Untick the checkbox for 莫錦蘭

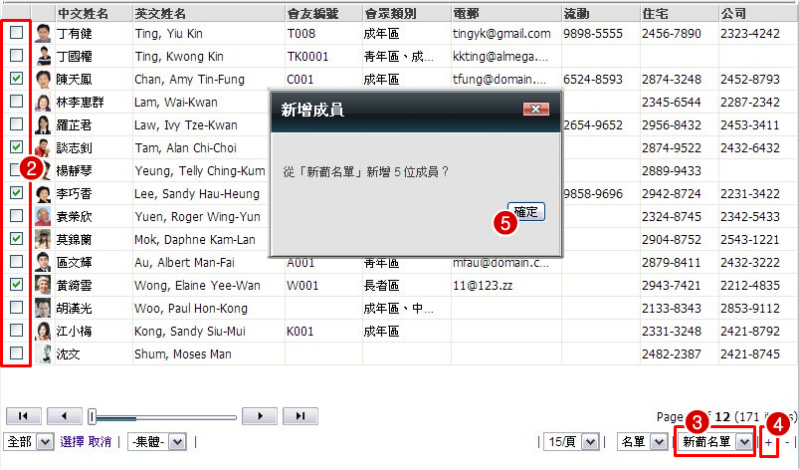pyautogui.click(x=16, y=238)
